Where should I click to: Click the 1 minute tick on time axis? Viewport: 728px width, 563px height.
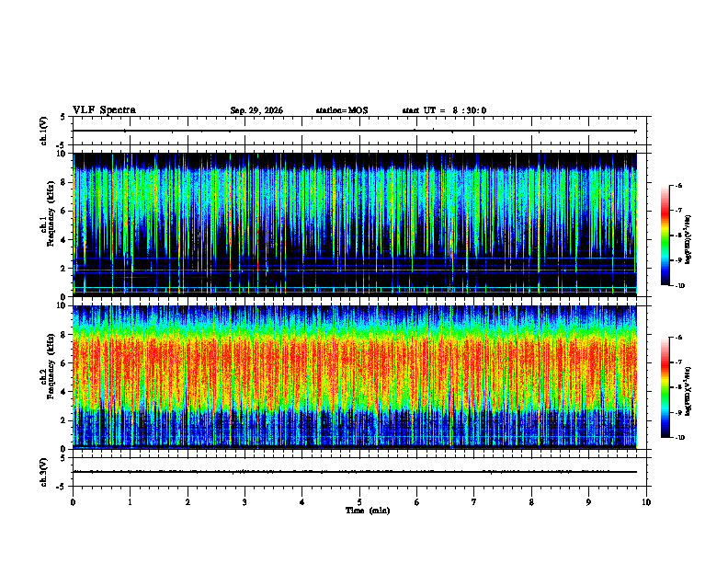[130, 502]
